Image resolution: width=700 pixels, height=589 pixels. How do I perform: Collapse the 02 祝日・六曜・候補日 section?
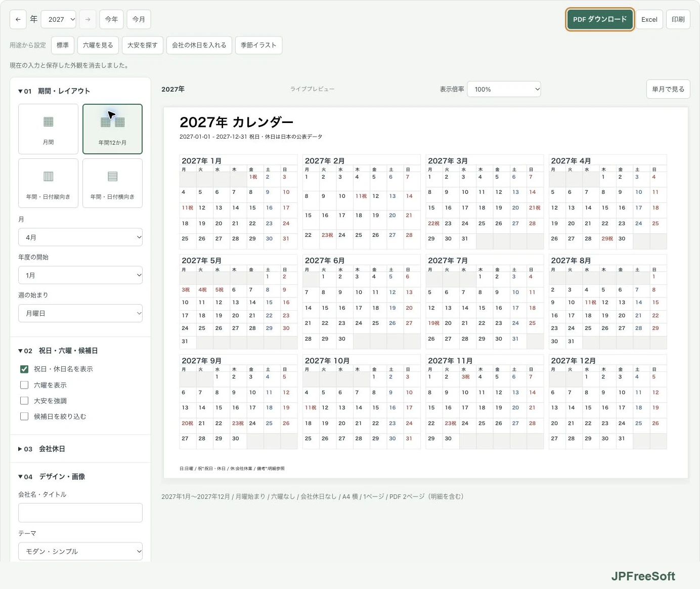(x=58, y=351)
